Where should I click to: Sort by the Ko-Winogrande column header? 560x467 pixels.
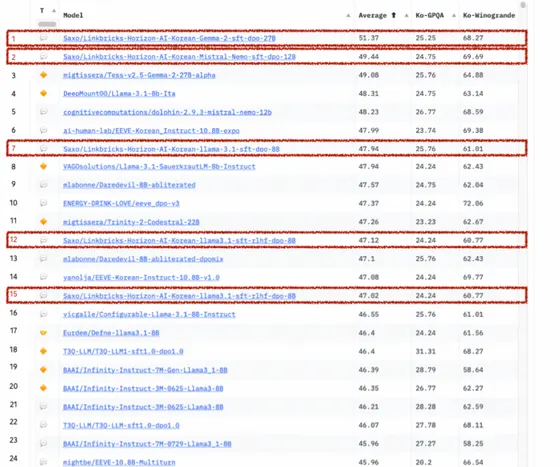pyautogui.click(x=489, y=15)
